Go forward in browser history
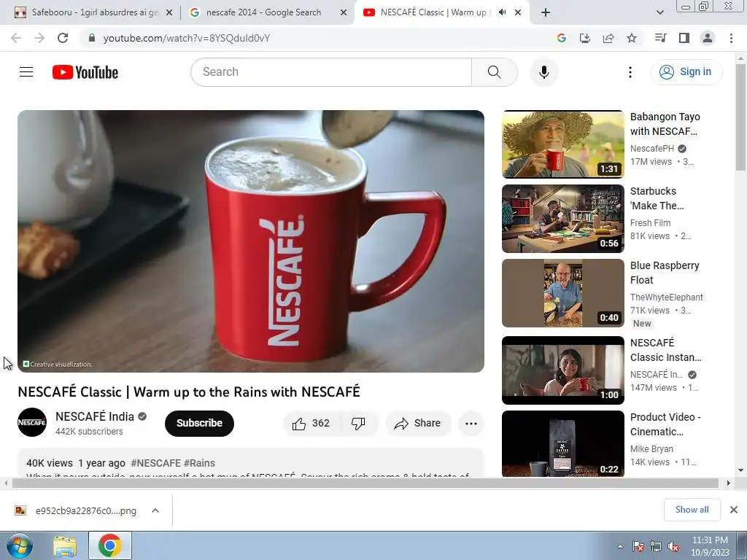The width and height of the screenshot is (747, 560). (39, 38)
